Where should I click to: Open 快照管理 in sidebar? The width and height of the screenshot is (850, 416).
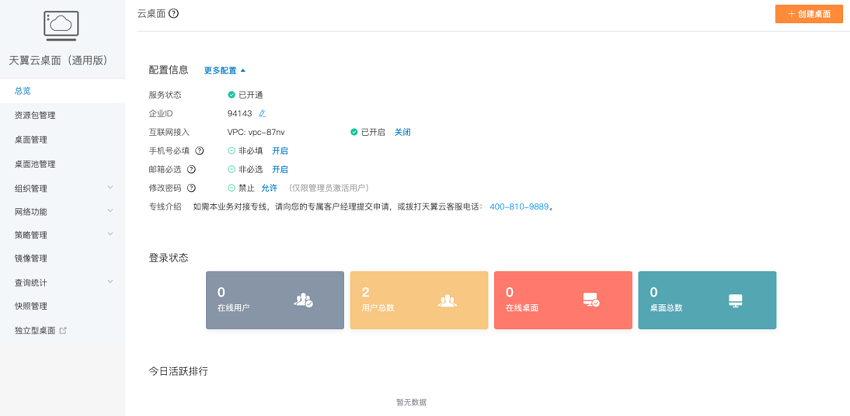coord(62,306)
